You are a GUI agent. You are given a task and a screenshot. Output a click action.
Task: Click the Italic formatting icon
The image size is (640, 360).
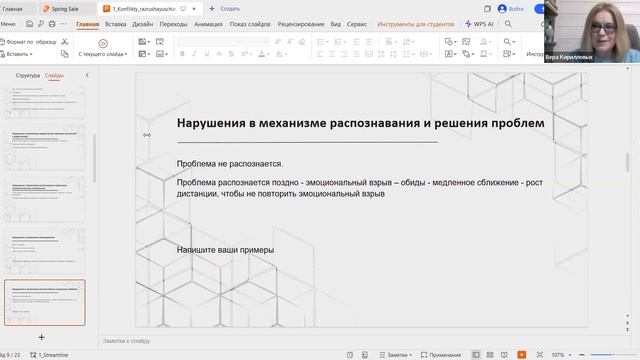point(194,54)
